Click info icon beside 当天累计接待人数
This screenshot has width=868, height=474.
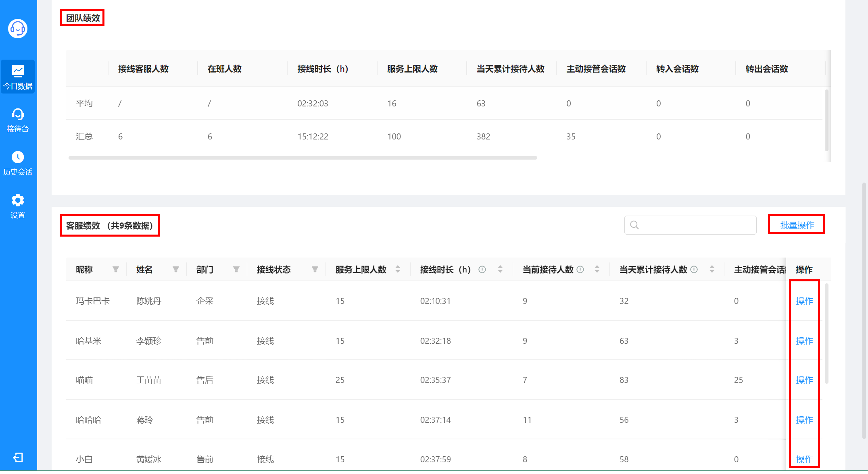point(694,269)
